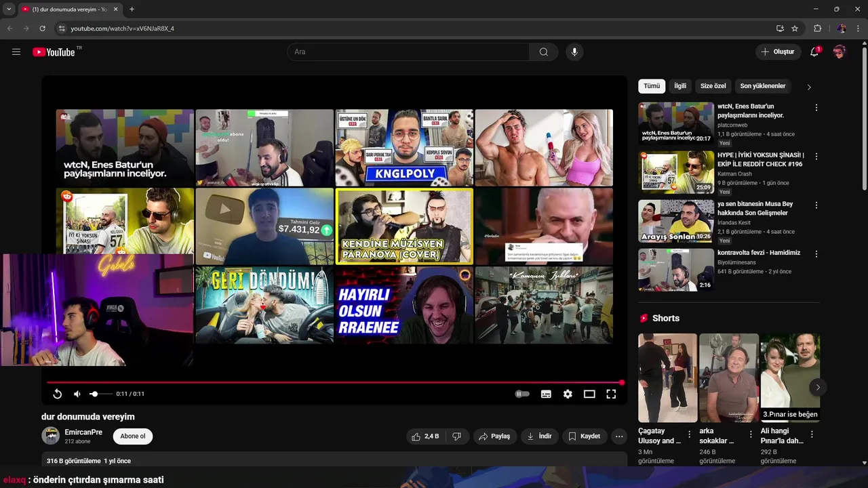Image resolution: width=868 pixels, height=488 pixels.
Task: Adjust the volume slider
Action: click(x=100, y=394)
